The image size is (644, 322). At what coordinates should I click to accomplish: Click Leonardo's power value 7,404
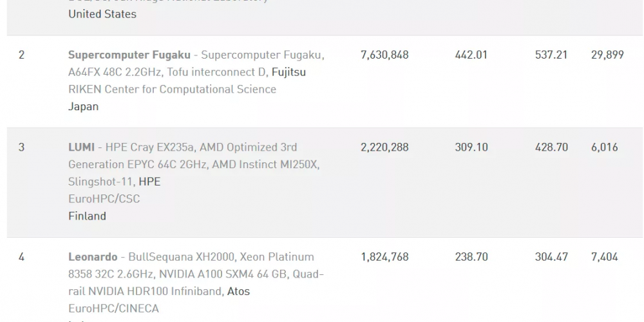point(605,257)
